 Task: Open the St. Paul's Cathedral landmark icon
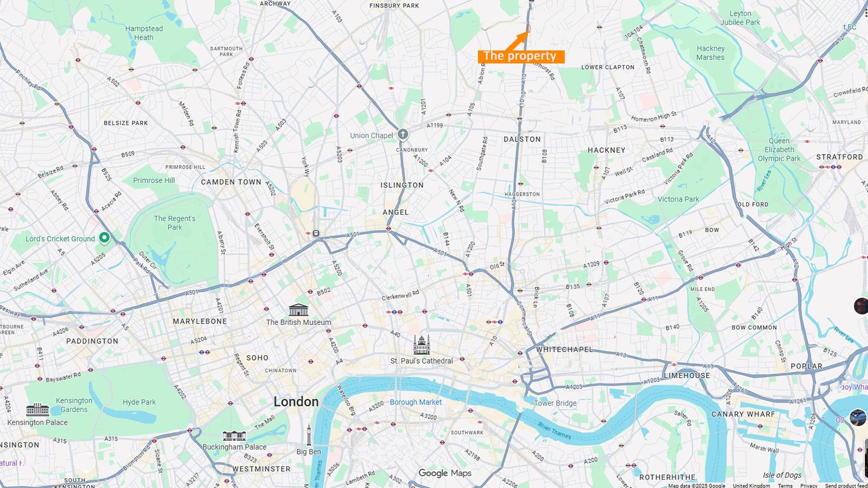(421, 345)
